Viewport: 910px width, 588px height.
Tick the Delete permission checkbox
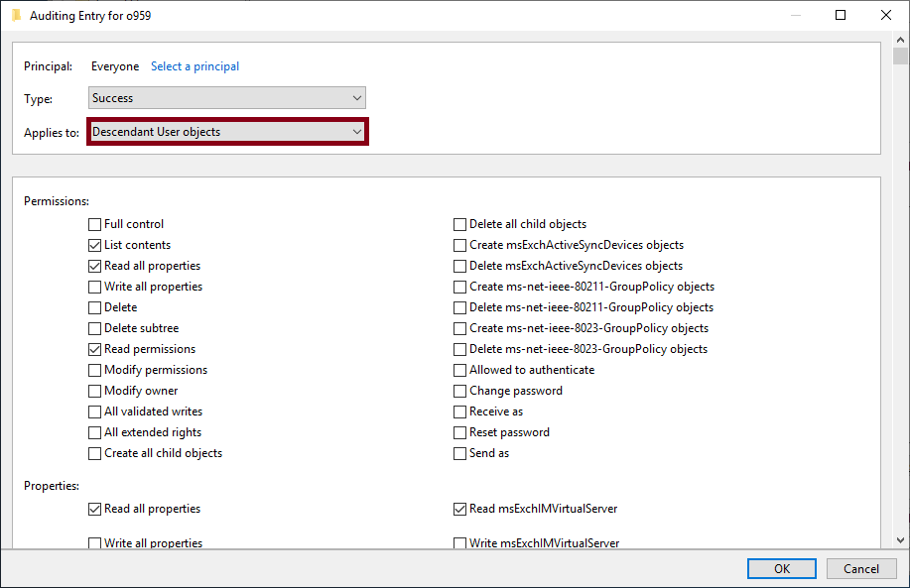[94, 308]
